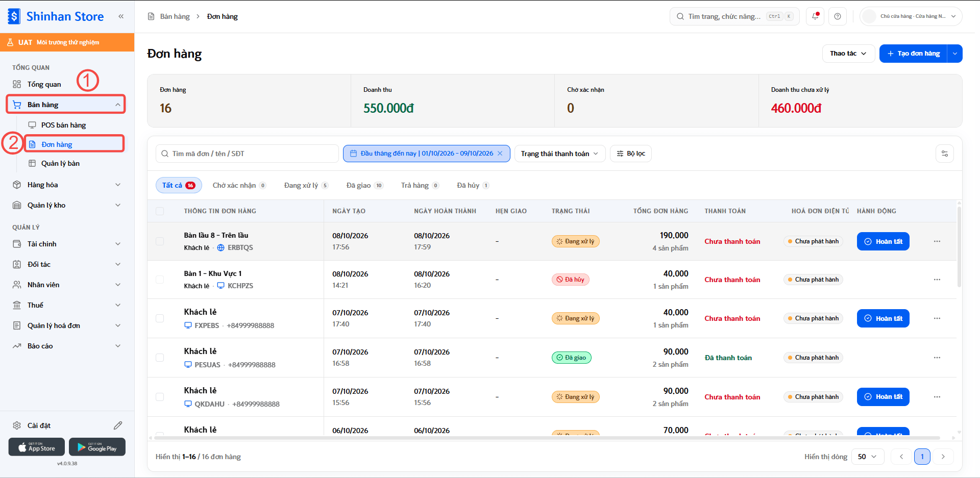Switch to the Đang xử lý tab
Image resolution: width=980 pixels, height=478 pixels.
306,185
